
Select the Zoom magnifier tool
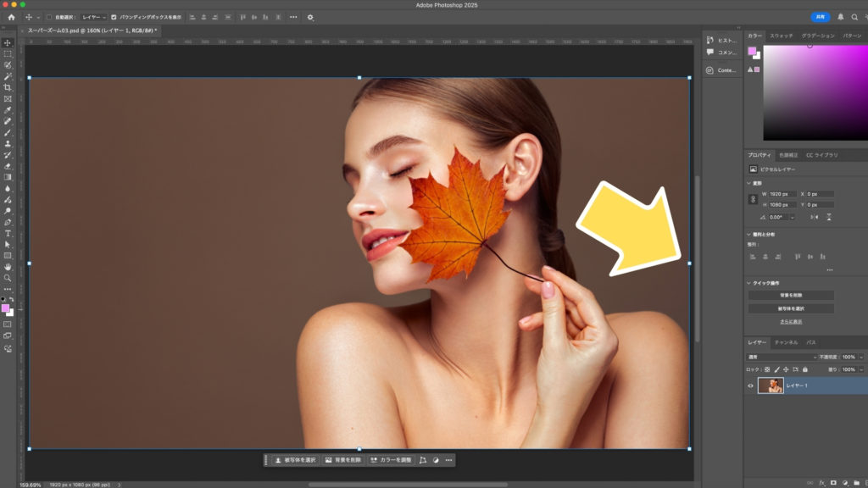[8, 277]
